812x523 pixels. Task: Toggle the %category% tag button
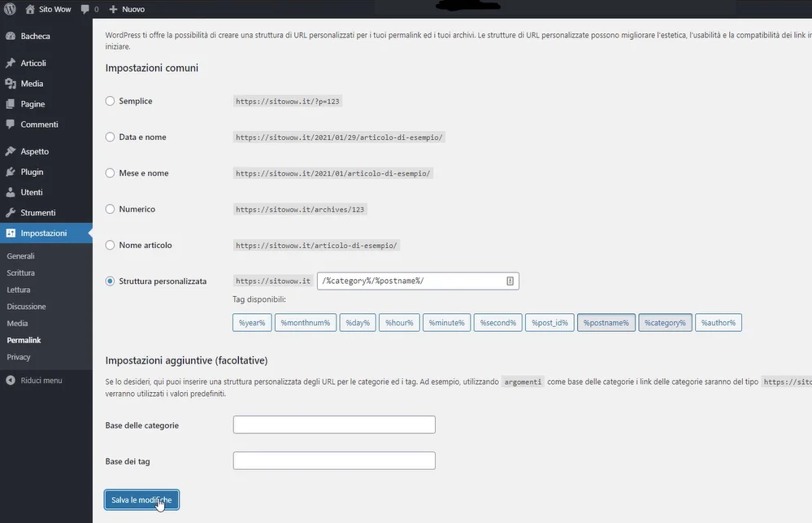[x=666, y=322]
